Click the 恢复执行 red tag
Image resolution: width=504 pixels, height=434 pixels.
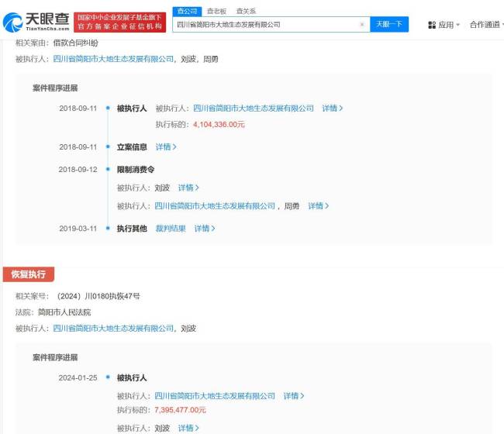[x=29, y=274]
